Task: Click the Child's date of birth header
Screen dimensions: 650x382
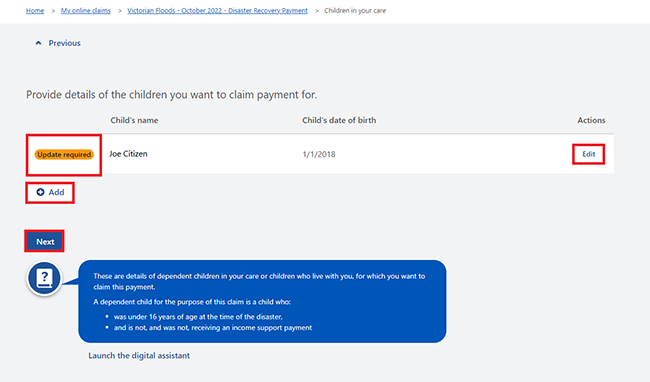Action: point(339,120)
